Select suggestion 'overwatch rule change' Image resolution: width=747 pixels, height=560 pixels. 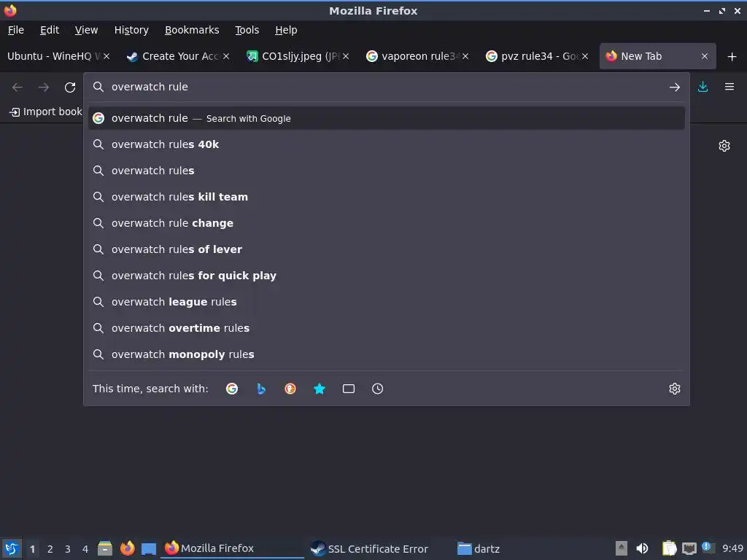[387, 223]
